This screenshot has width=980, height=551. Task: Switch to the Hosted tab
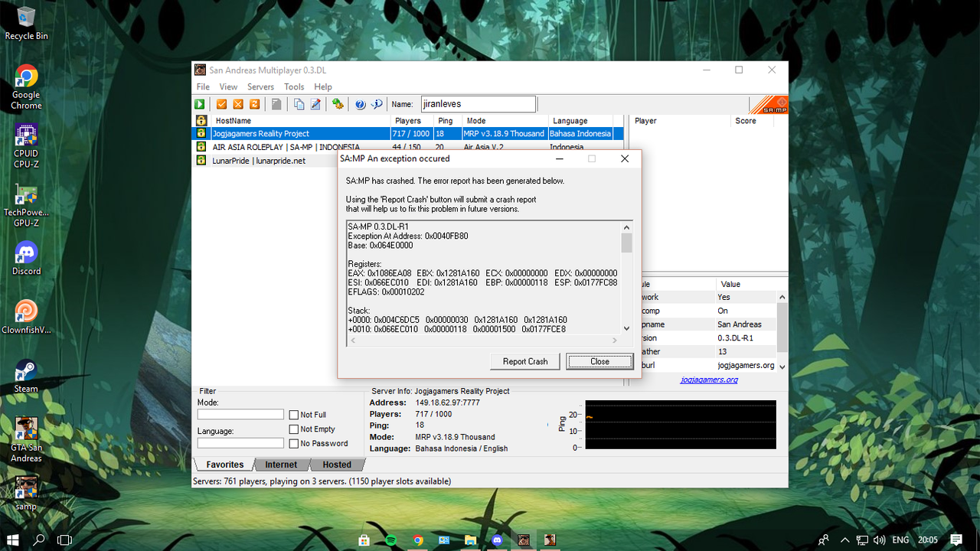(x=337, y=465)
